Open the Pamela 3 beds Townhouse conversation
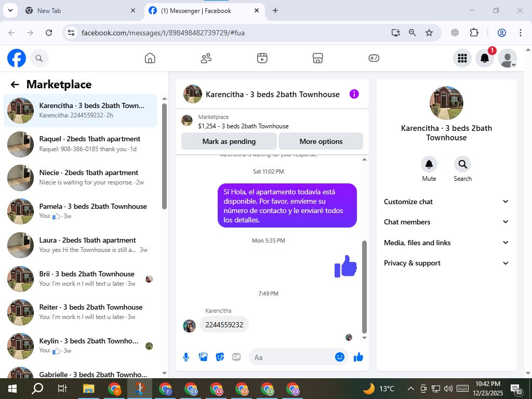 point(81,211)
